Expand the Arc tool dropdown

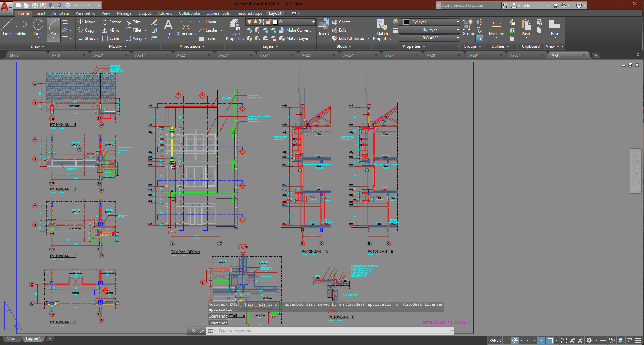pos(54,37)
